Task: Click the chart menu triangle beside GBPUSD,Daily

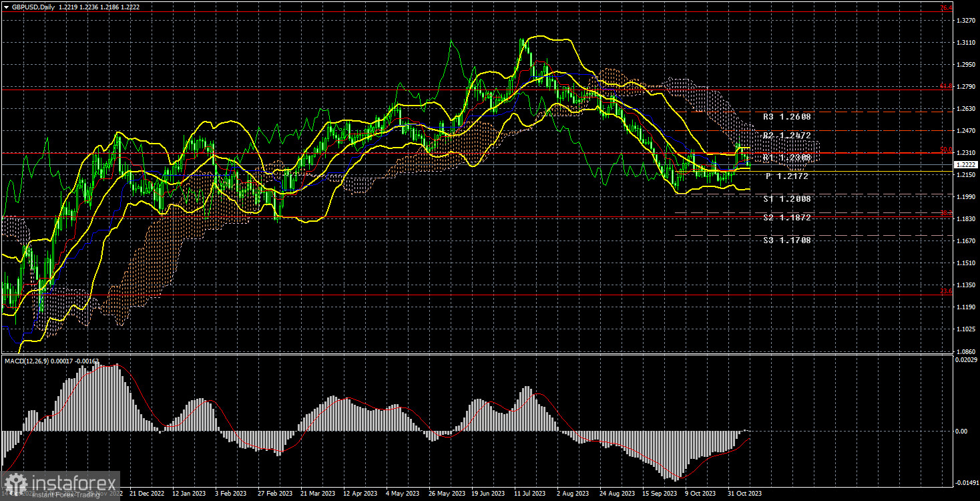Action: click(5, 7)
